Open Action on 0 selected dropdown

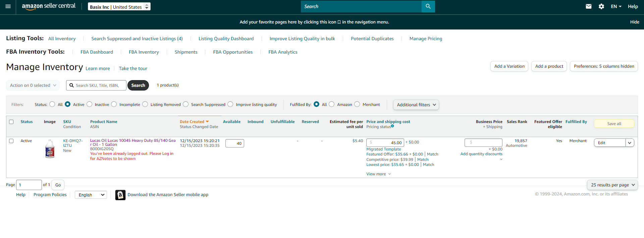coord(33,85)
